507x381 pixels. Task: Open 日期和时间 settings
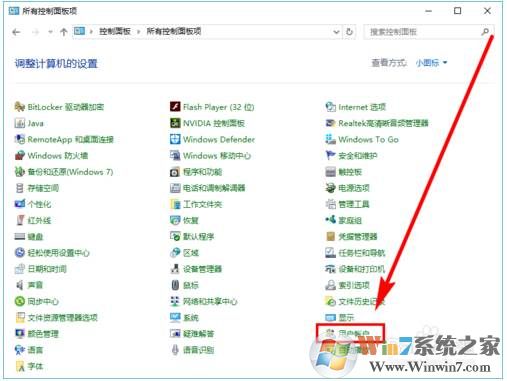tap(40, 269)
